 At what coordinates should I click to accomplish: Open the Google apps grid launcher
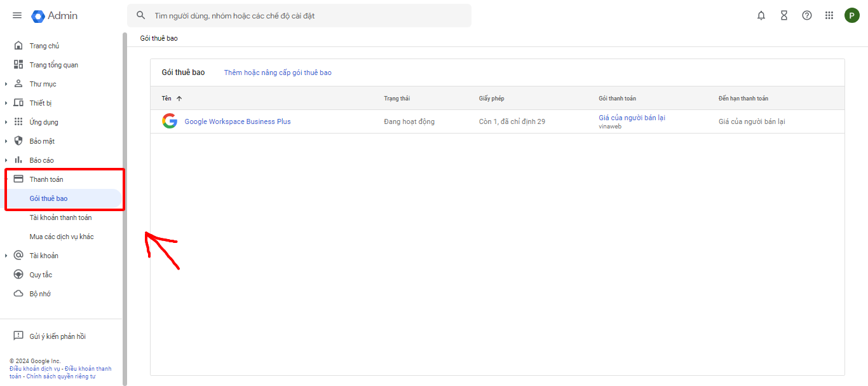pyautogui.click(x=829, y=15)
